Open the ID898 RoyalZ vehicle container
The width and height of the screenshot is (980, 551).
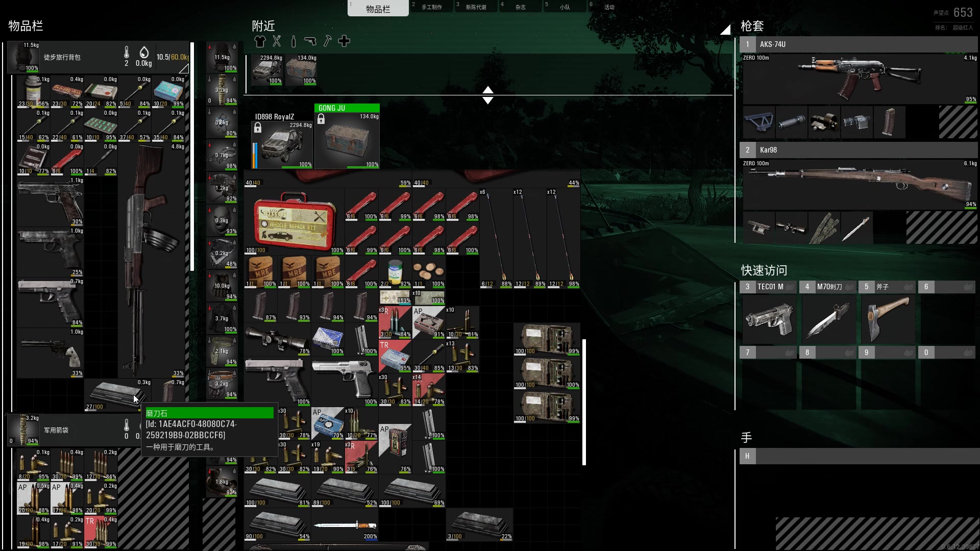point(282,145)
